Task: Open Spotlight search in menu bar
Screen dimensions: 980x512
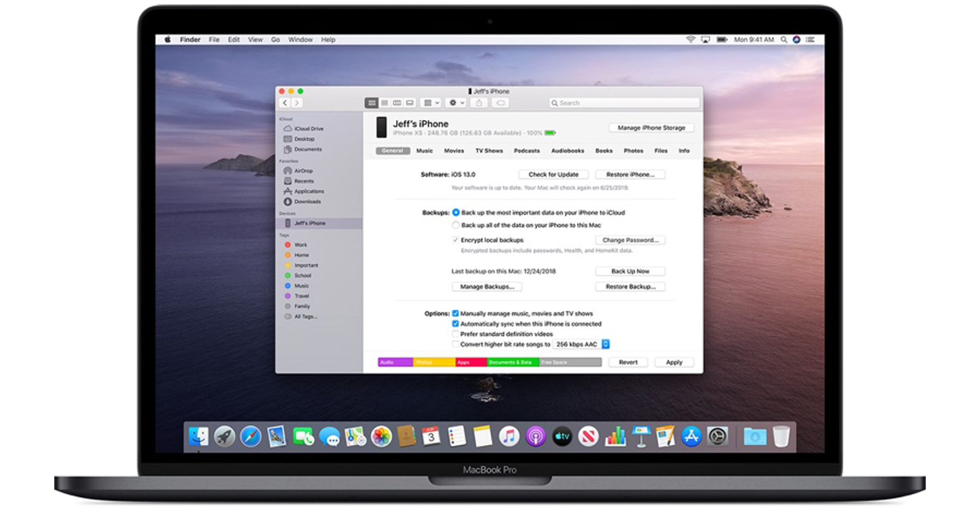Action: coord(784,40)
